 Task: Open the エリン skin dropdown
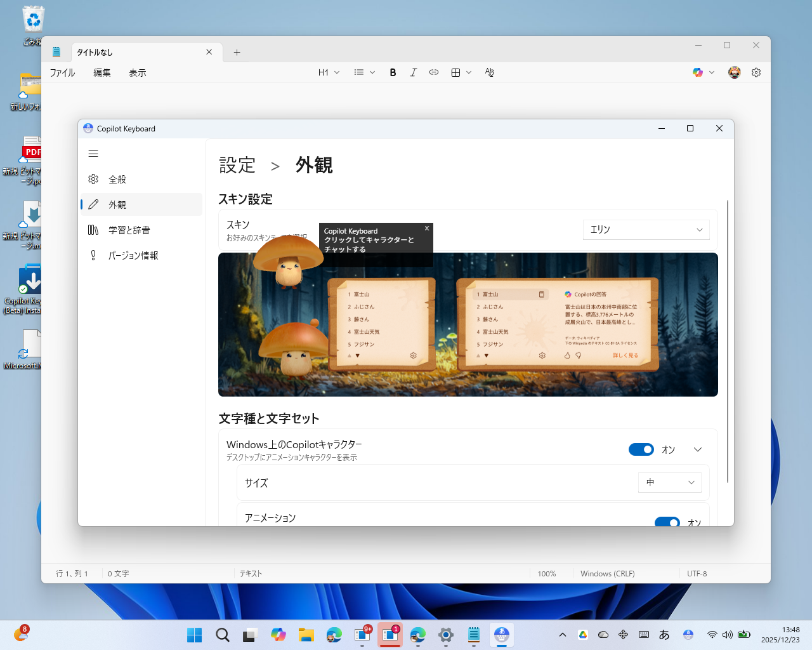646,229
